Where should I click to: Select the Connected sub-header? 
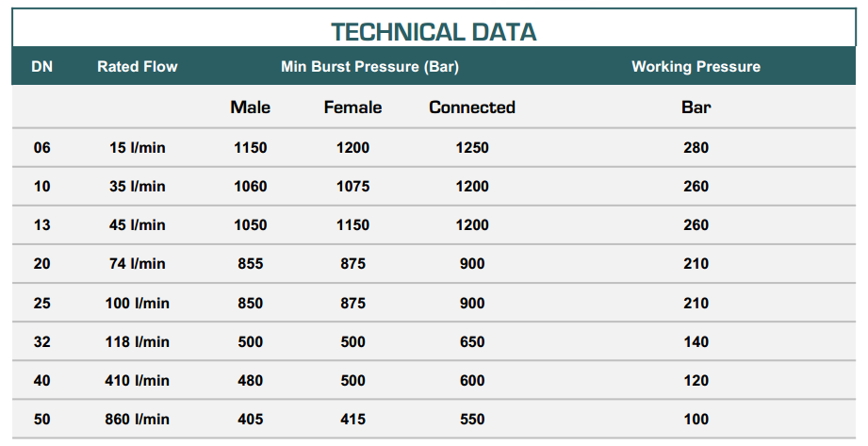coord(472,107)
